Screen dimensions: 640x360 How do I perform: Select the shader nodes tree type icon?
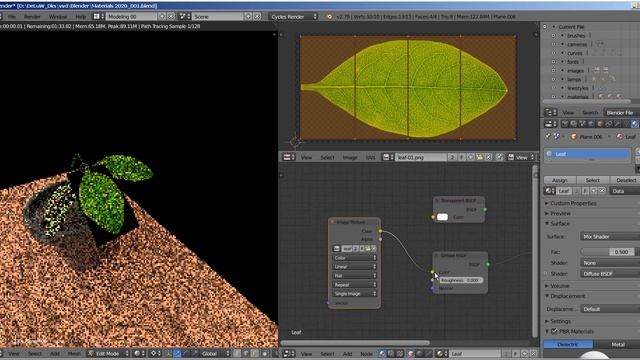pyautogui.click(x=382, y=354)
